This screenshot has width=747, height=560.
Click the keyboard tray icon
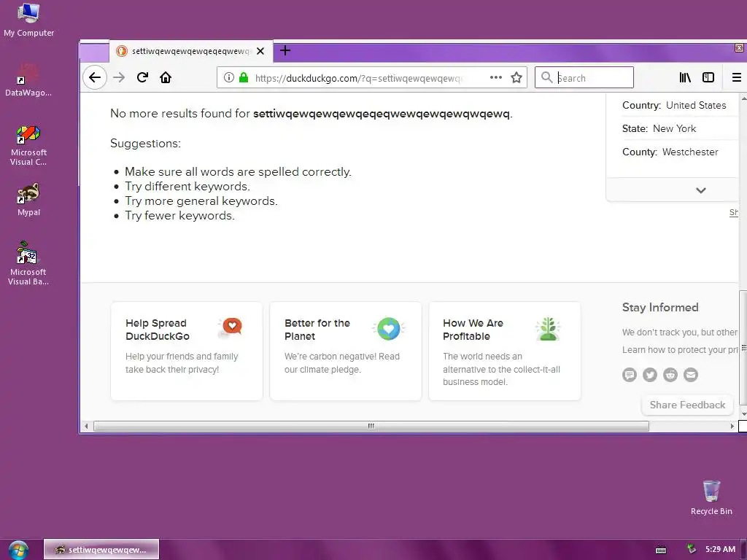pyautogui.click(x=661, y=550)
